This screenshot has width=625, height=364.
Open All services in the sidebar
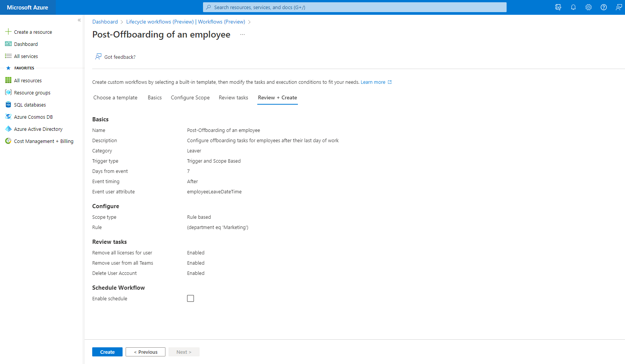pos(26,56)
